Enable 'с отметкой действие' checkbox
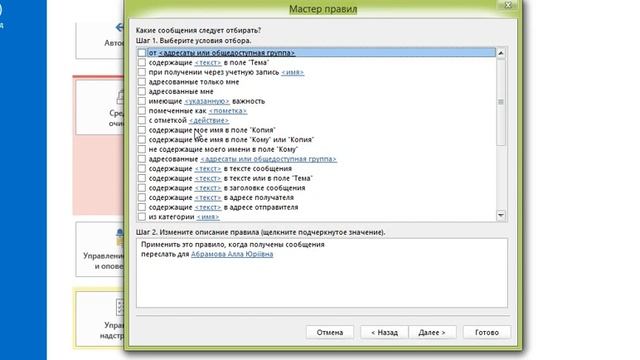640x360 pixels. [x=142, y=120]
